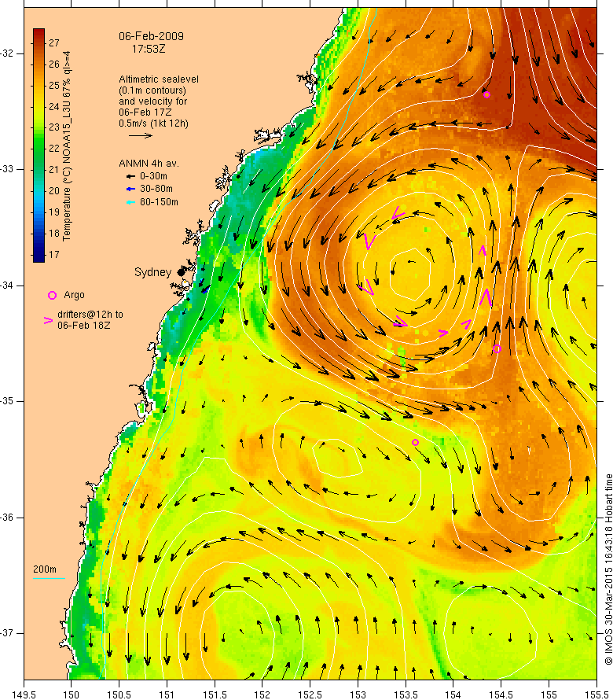Click the Argo legend circle symbol

tap(52, 295)
